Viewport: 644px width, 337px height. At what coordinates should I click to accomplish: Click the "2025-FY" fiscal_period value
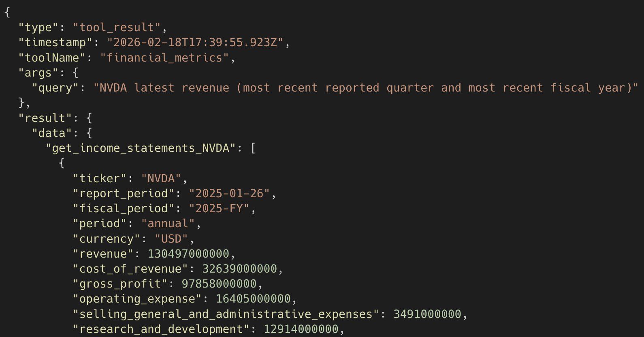(219, 209)
